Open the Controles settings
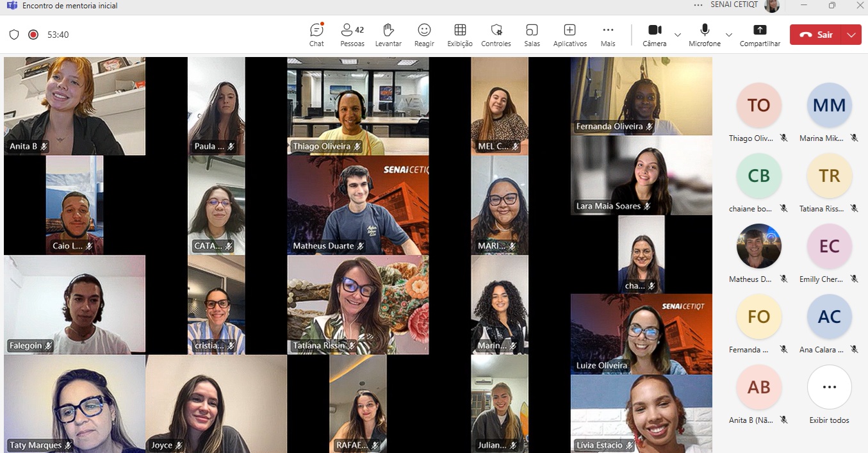 pyautogui.click(x=496, y=35)
